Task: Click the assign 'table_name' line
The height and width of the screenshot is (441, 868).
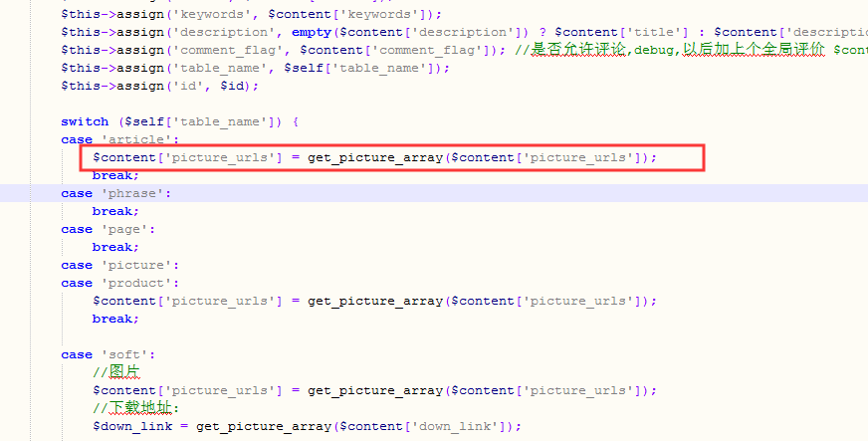Action: click(x=255, y=68)
